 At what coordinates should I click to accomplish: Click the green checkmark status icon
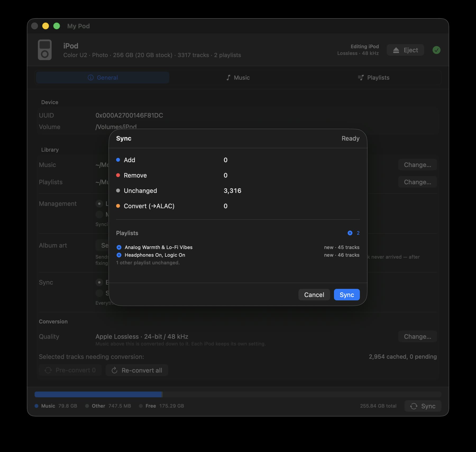tap(436, 50)
